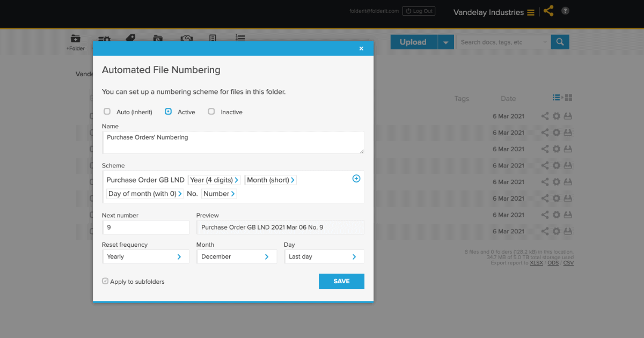
Task: Click the Year (4 digits) scheme token
Action: pos(214,180)
